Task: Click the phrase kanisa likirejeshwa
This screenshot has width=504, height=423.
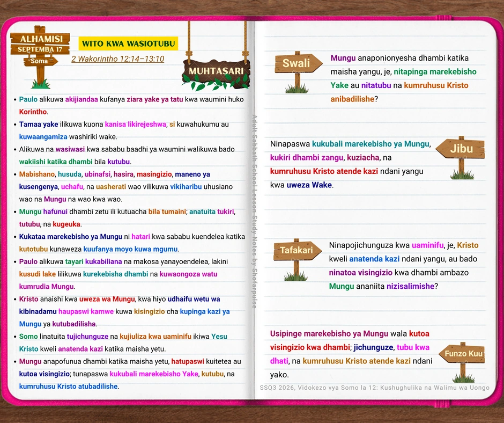Action: coord(135,124)
